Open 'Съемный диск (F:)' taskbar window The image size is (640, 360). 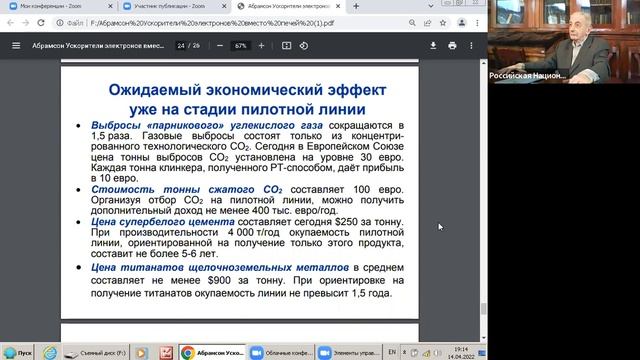coord(96,353)
